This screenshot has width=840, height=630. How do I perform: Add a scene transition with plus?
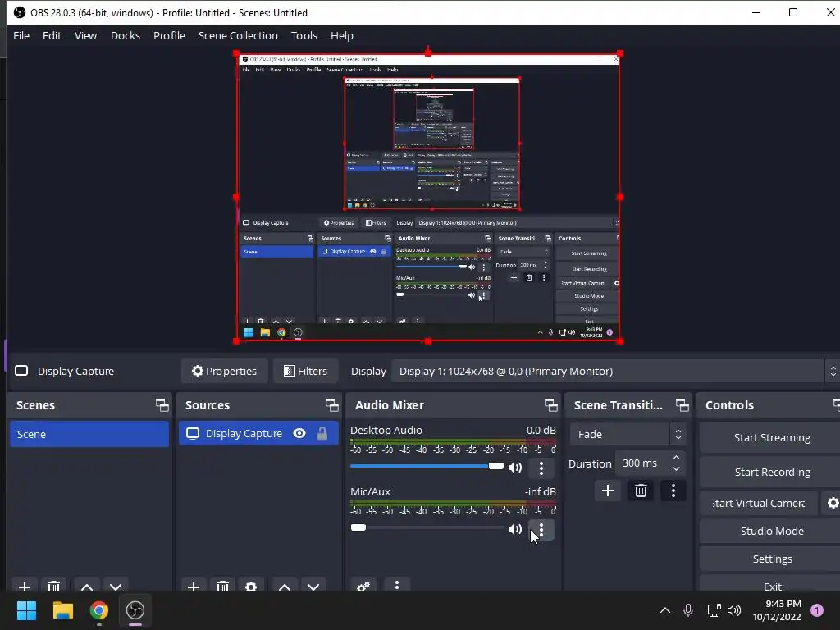[608, 491]
